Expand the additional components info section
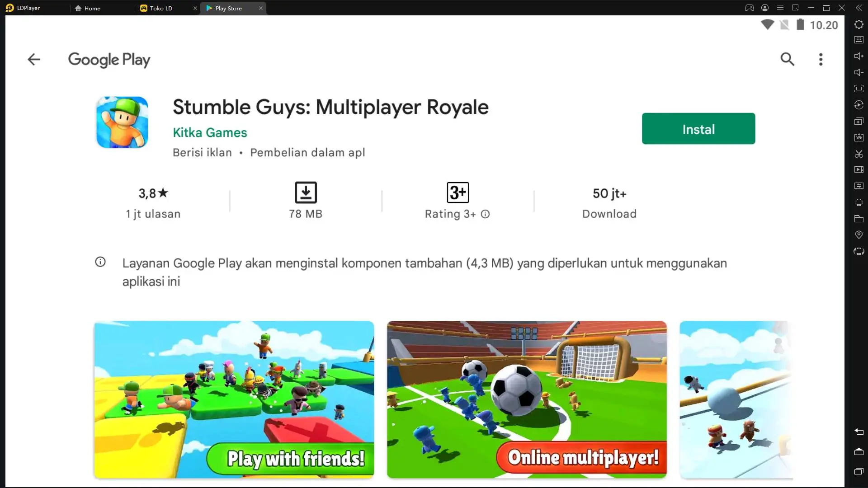 point(100,262)
